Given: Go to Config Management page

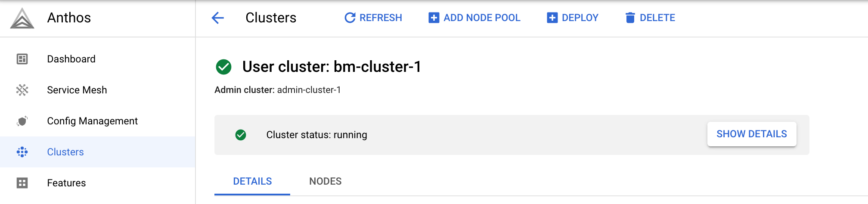Looking at the screenshot, I should click(92, 121).
